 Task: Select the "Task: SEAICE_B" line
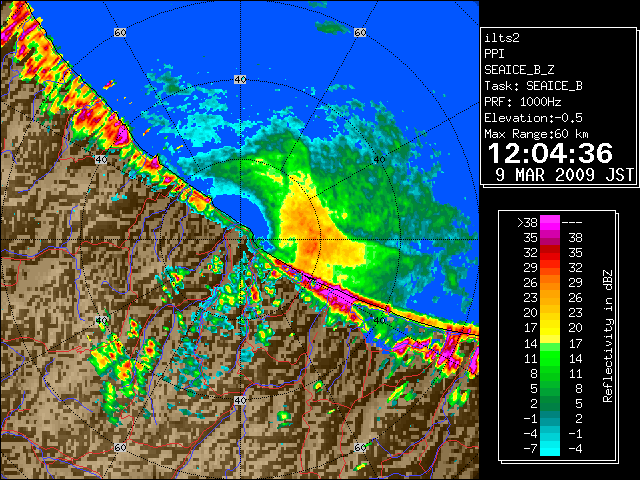point(533,86)
